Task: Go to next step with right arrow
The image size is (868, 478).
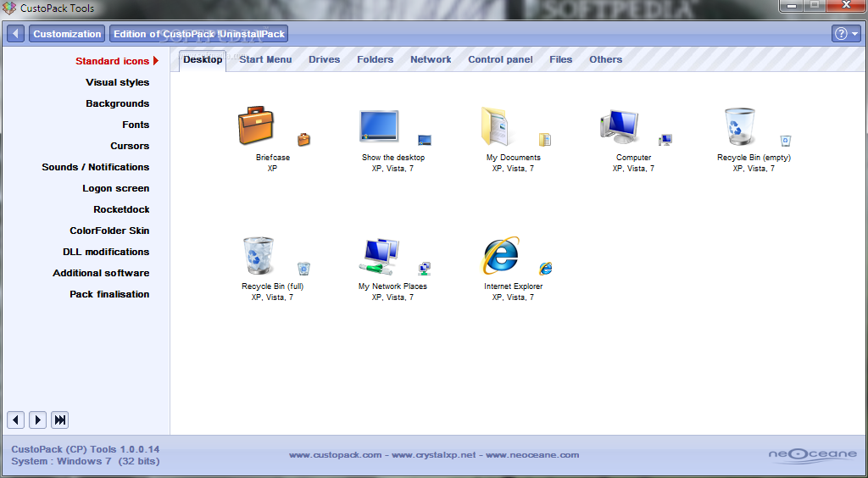Action: tap(37, 420)
